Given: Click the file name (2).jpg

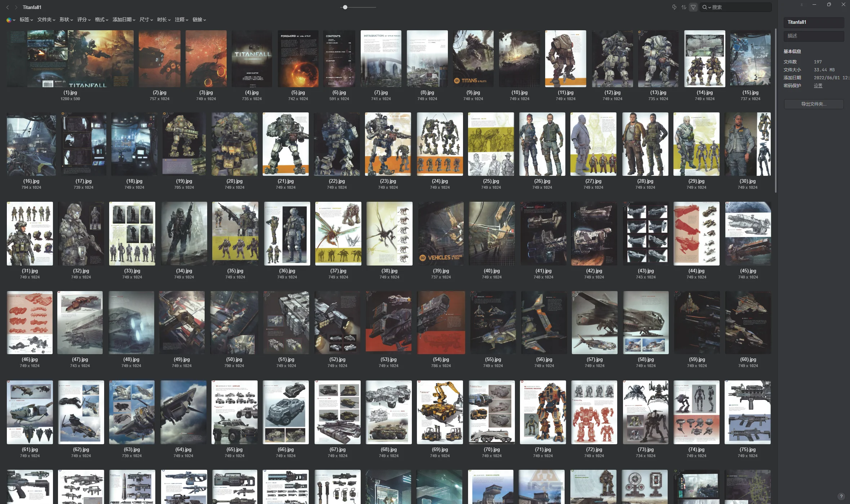Looking at the screenshot, I should pyautogui.click(x=160, y=93).
